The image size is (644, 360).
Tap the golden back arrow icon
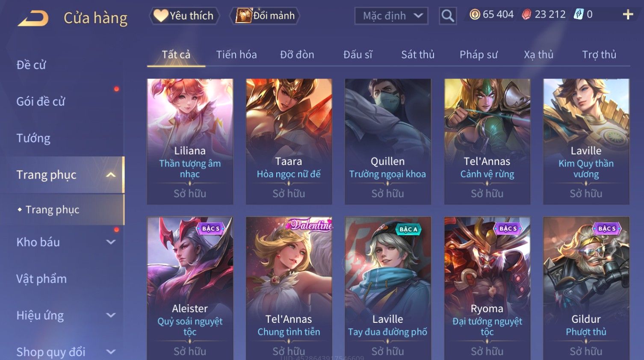tap(33, 18)
